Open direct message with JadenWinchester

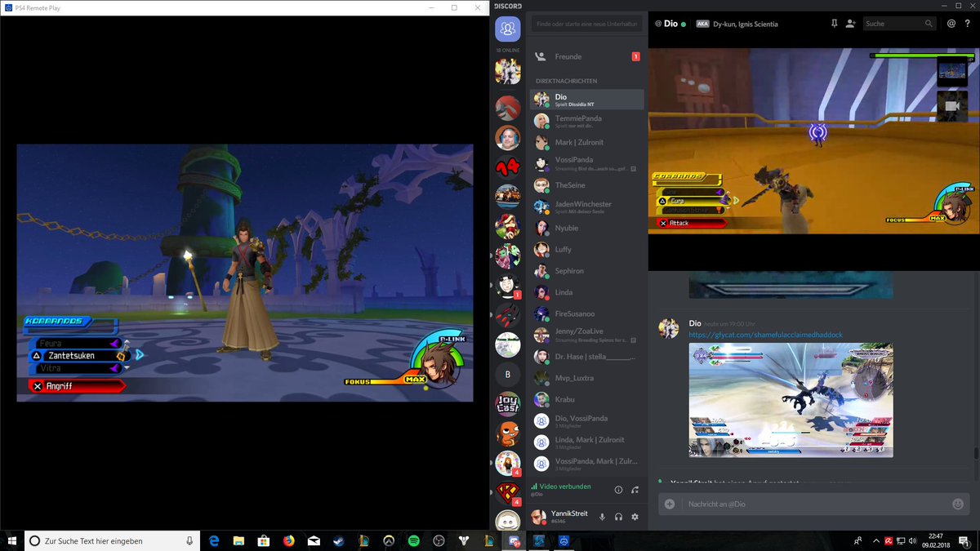(586, 207)
